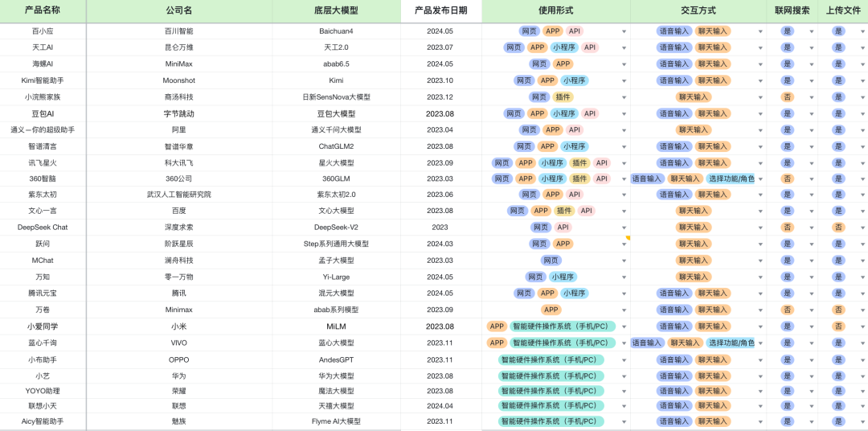Click the 使用形式 column header
868x431 pixels.
coord(556,10)
